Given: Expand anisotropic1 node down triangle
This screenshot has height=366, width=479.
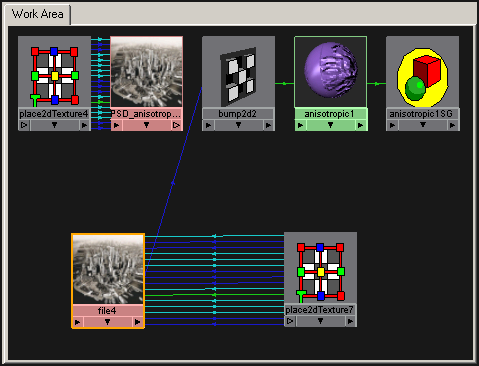Looking at the screenshot, I should point(330,125).
